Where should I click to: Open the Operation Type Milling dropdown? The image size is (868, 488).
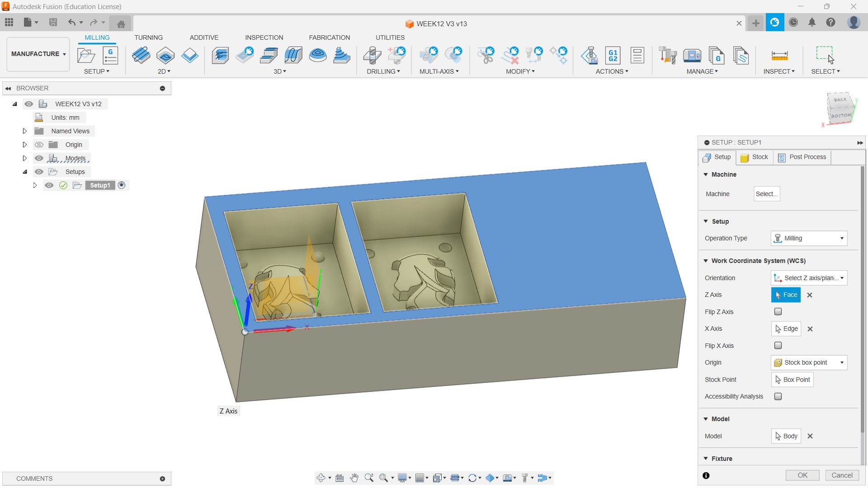point(808,238)
